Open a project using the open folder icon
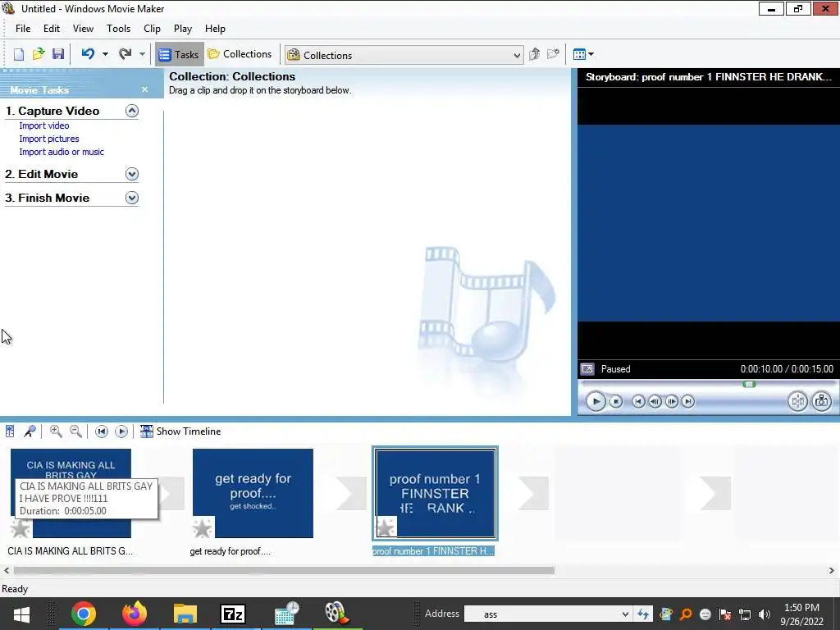Image resolution: width=840 pixels, height=630 pixels. point(39,54)
